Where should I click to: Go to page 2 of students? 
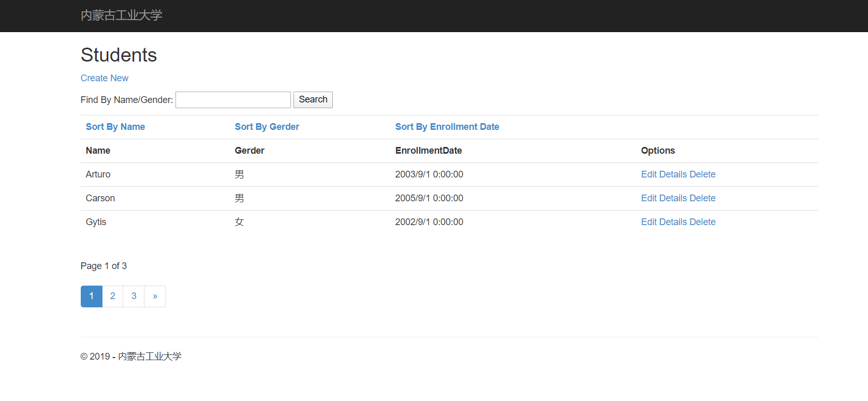pyautogui.click(x=113, y=296)
